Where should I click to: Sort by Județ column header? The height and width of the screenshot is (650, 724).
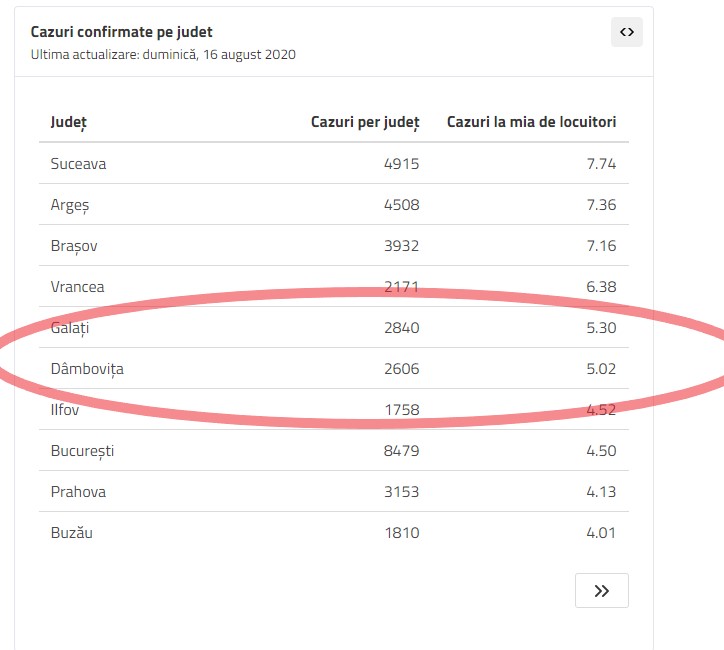pyautogui.click(x=69, y=122)
